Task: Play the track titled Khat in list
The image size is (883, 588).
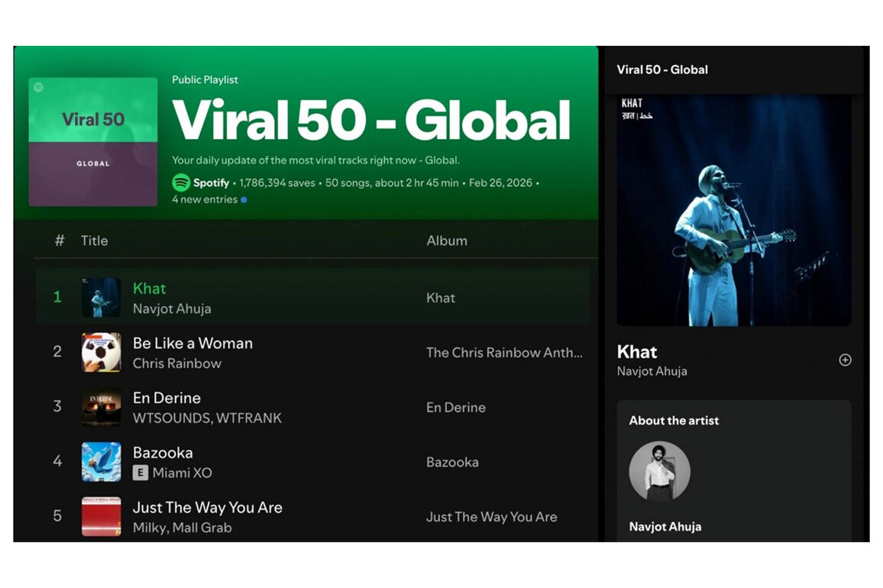Action: [x=149, y=289]
